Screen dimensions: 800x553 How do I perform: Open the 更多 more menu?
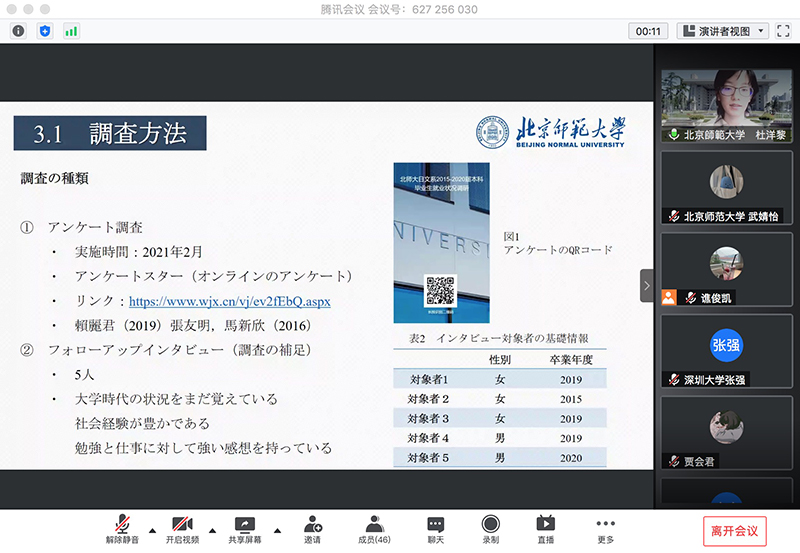tap(605, 529)
